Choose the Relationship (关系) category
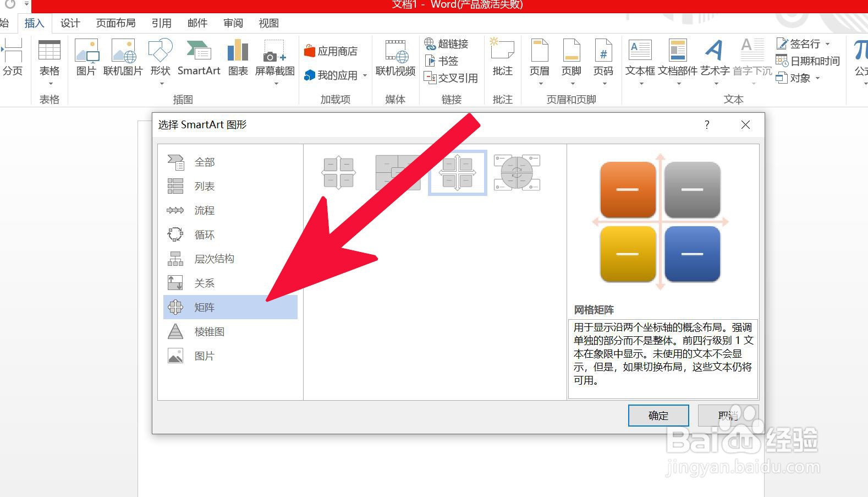 pos(230,283)
